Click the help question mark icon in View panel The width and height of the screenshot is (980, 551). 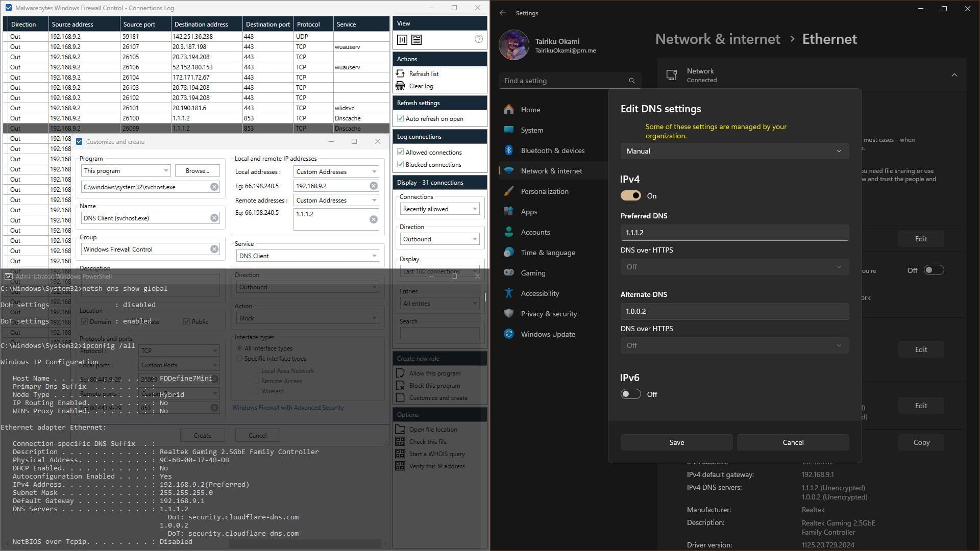(478, 39)
